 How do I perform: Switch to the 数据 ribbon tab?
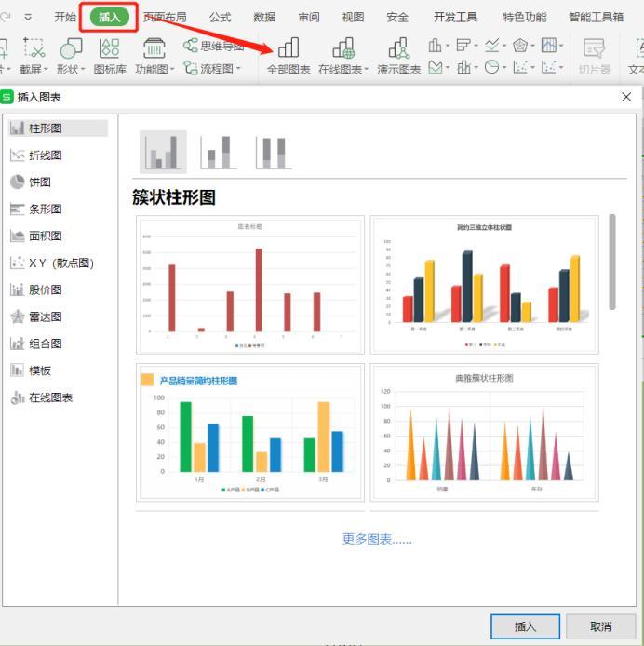tap(264, 17)
